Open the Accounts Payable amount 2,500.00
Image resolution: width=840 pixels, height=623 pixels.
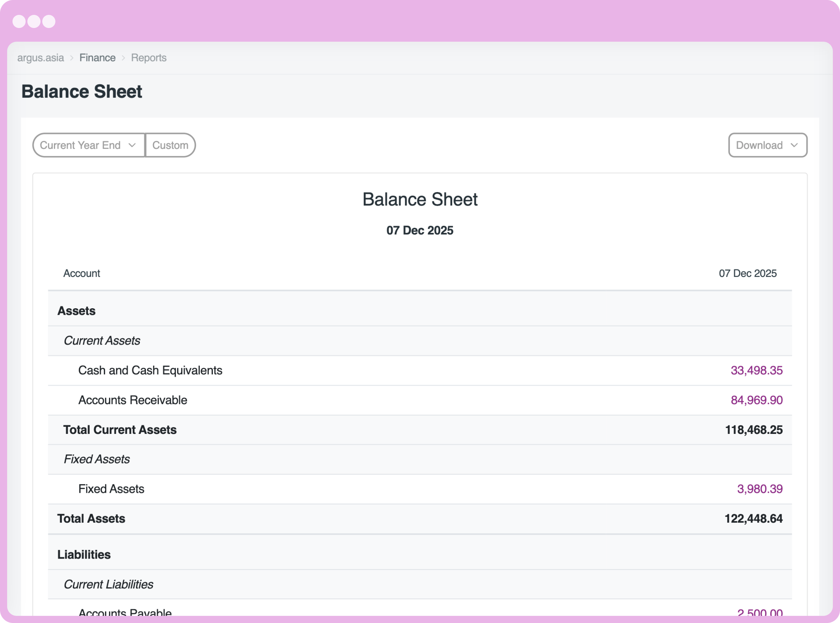click(x=760, y=613)
